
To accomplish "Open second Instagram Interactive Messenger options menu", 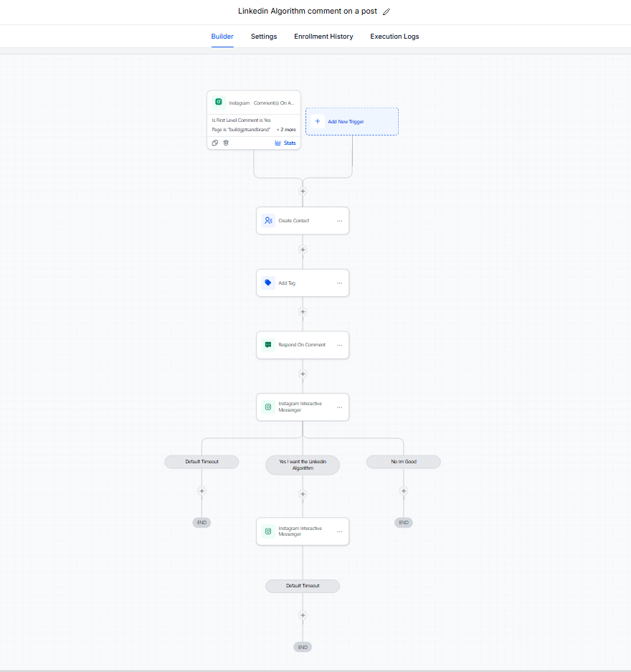I will 339,532.
